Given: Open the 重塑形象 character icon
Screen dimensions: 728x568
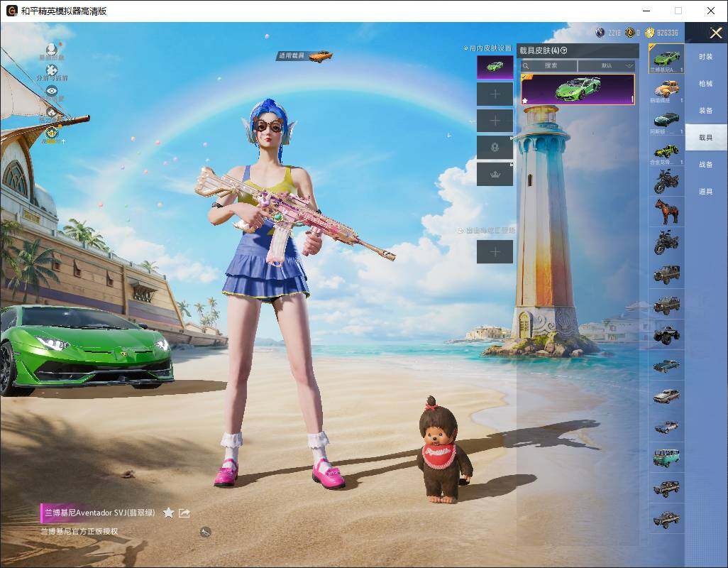Looking at the screenshot, I should click(x=52, y=49).
